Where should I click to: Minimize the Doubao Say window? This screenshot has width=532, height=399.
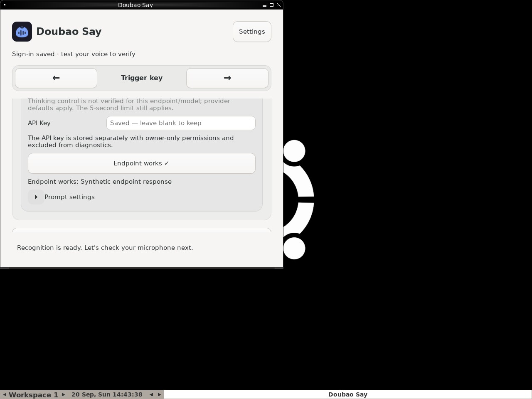264,5
